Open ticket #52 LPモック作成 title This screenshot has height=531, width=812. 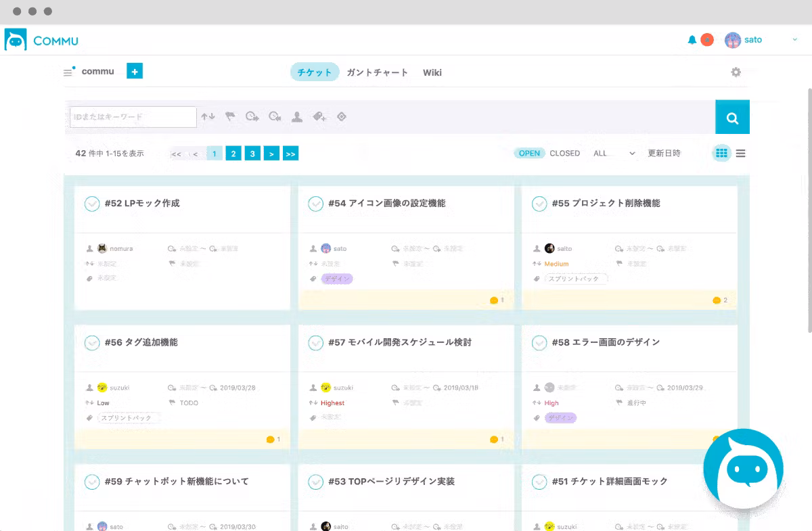click(x=142, y=203)
